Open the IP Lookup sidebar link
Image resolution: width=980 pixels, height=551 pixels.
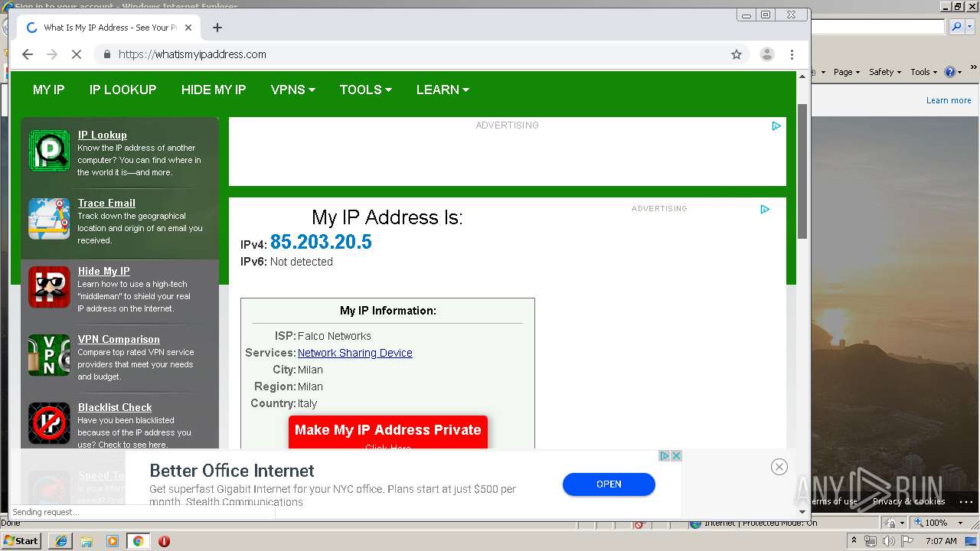pos(103,135)
